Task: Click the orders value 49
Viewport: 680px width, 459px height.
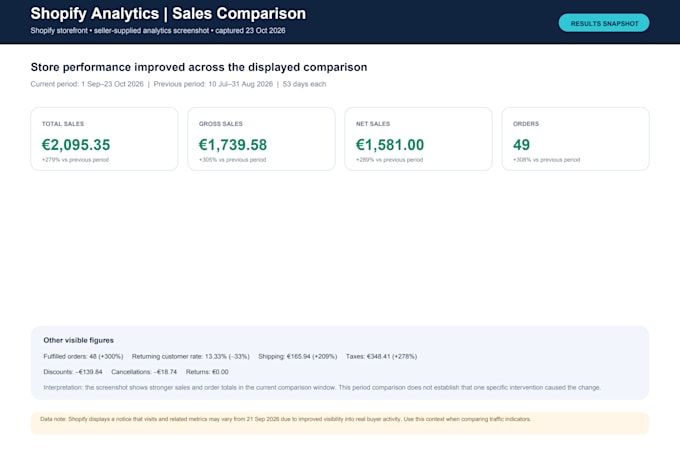Action: tap(521, 145)
